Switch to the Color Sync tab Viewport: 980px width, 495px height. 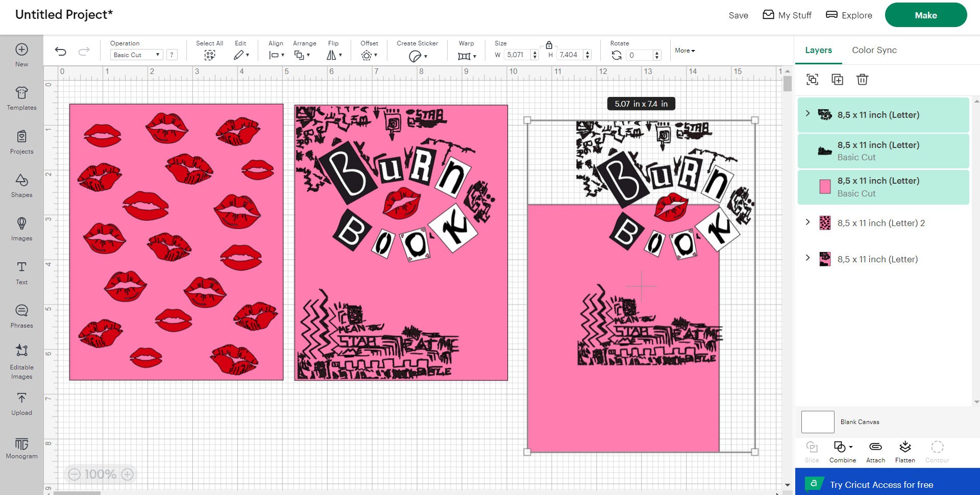(874, 50)
